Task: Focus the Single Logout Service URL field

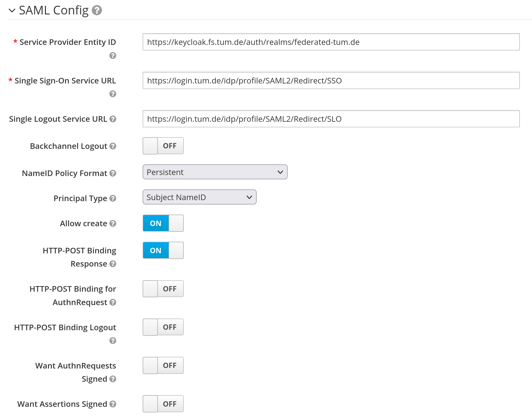Action: pyautogui.click(x=331, y=119)
